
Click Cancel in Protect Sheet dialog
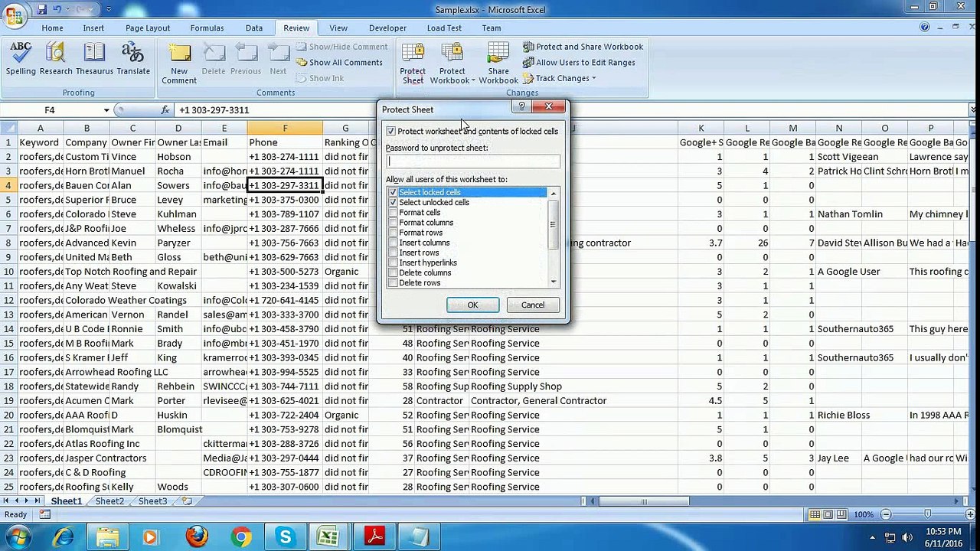533,305
